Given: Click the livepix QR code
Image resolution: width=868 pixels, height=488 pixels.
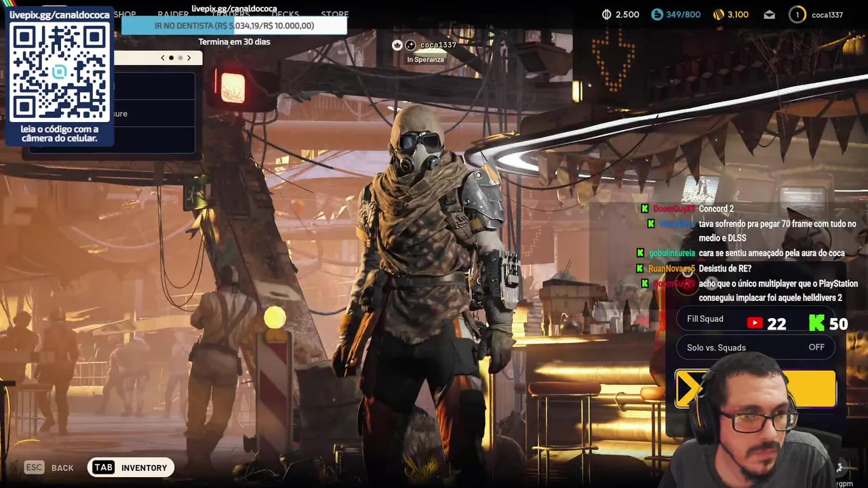Looking at the screenshot, I should coord(60,71).
